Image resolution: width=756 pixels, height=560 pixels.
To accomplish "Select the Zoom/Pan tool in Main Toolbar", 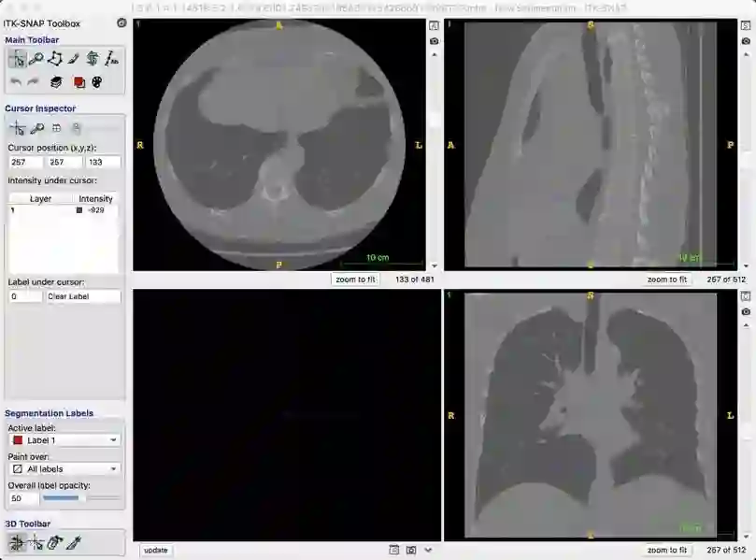I will (36, 59).
